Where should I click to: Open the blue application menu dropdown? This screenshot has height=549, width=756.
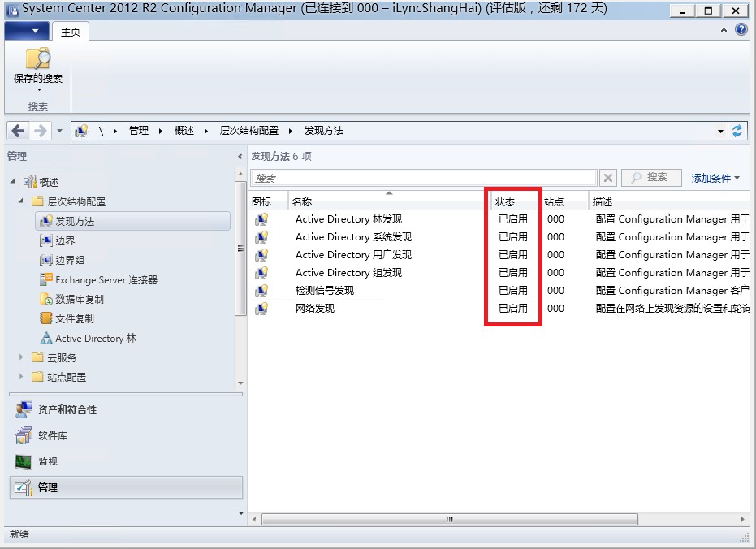click(x=27, y=31)
